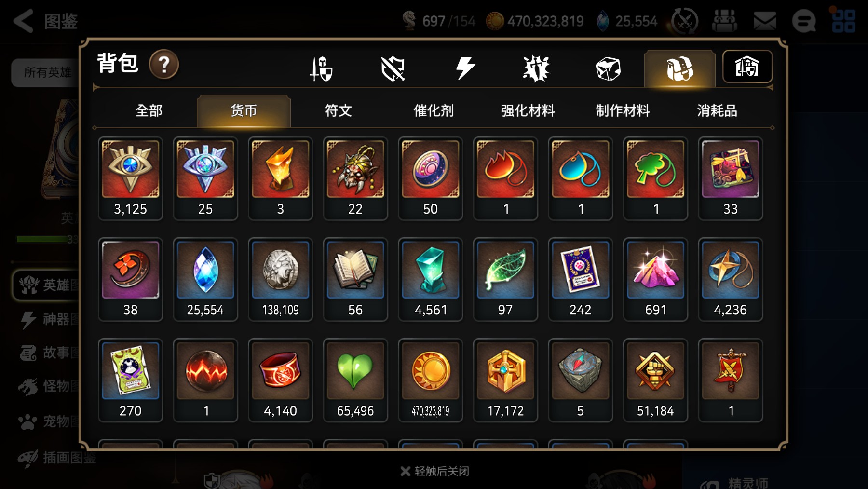Image resolution: width=868 pixels, height=489 pixels.
Task: Select the broken shield category icon
Action: point(393,68)
